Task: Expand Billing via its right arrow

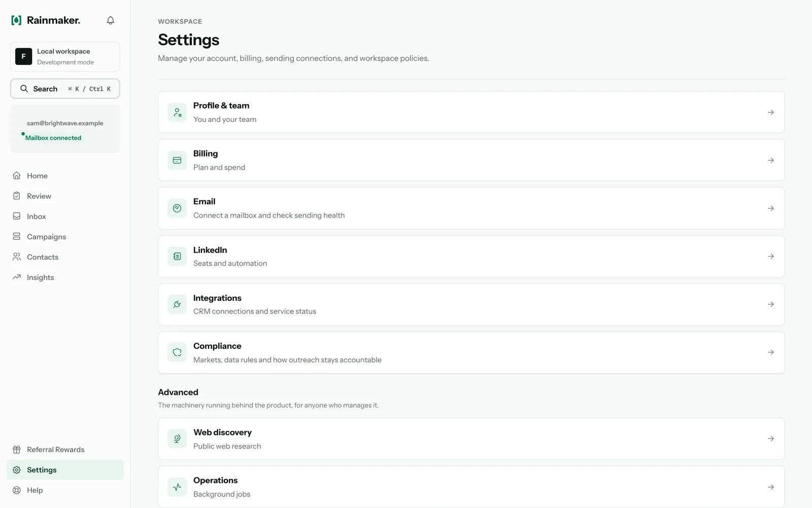Action: tap(770, 161)
